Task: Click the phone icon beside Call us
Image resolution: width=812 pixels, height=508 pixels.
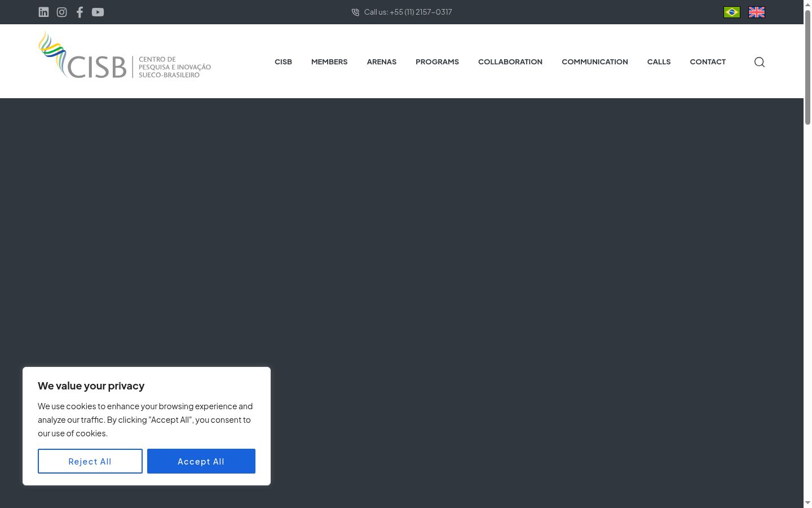Action: click(355, 12)
